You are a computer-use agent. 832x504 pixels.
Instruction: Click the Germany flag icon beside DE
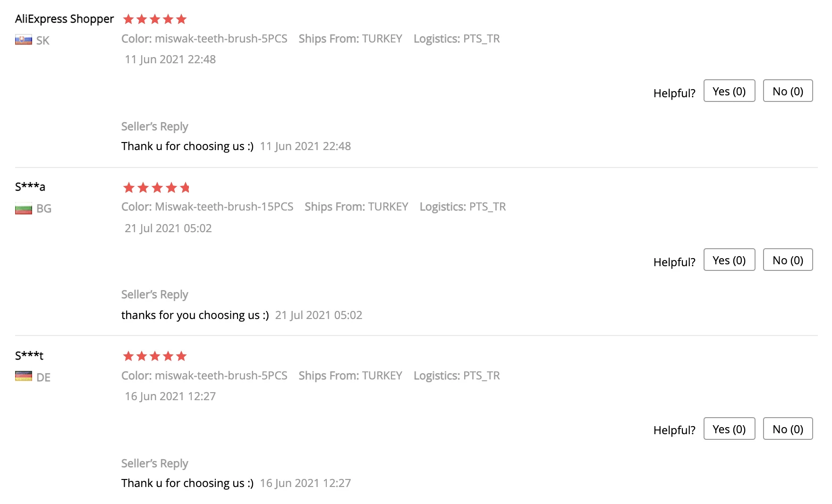tap(23, 377)
